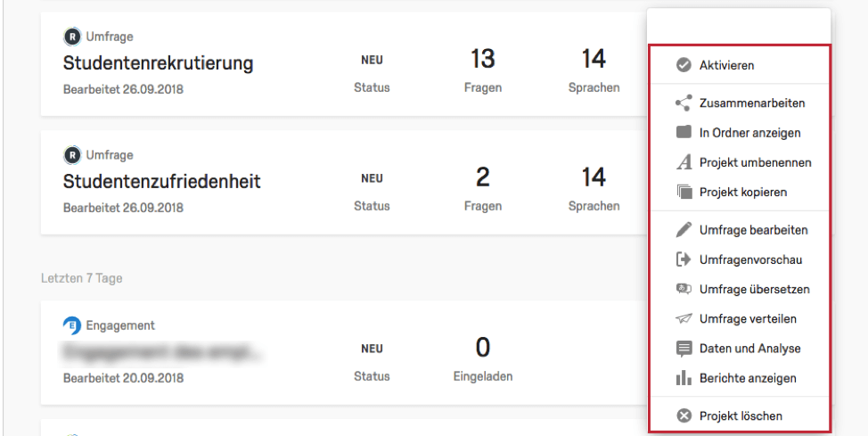Open the Studentenzufriedenheit survey project
This screenshot has height=436, width=868.
pyautogui.click(x=161, y=182)
